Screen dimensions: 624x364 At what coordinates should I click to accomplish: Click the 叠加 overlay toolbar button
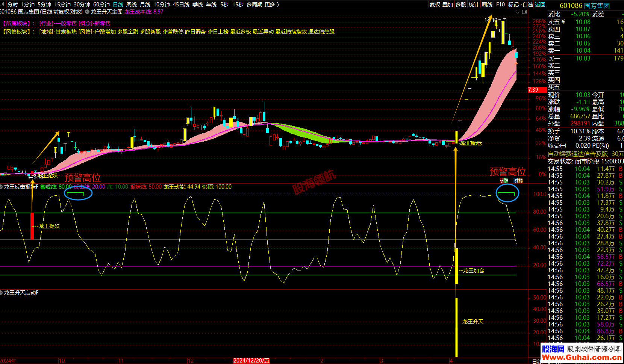pyautogui.click(x=448, y=5)
